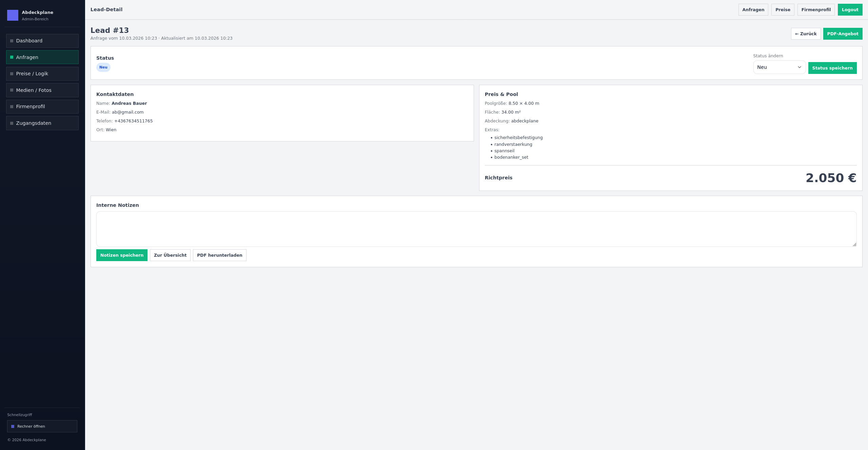
Task: Go to Medien / Fotos section
Action: point(42,90)
